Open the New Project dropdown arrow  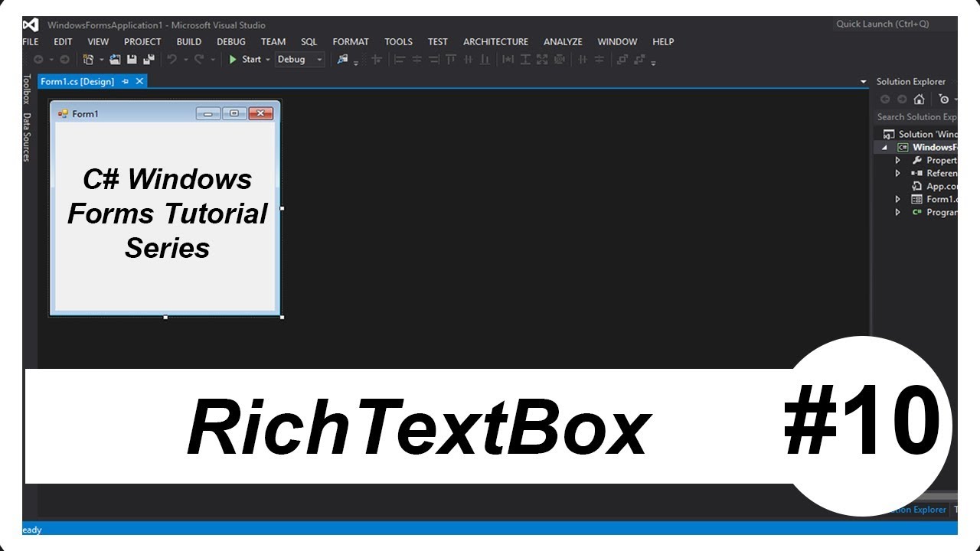tap(102, 60)
